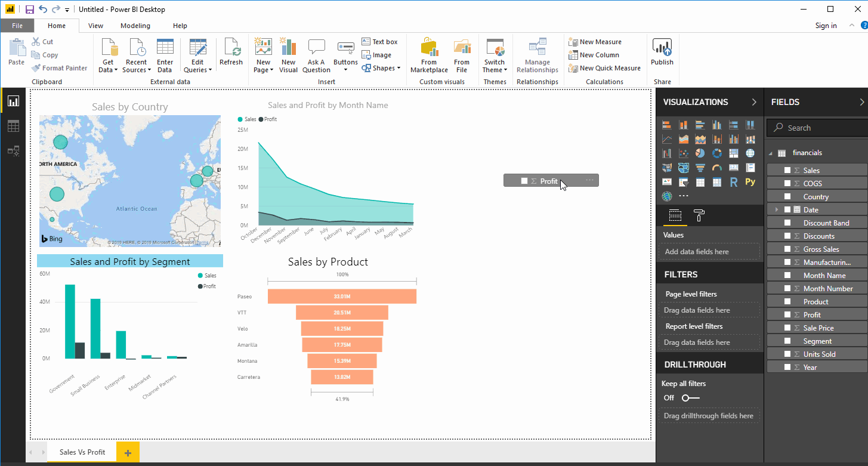Insert a KPI visualization
The image size is (868, 466).
pos(667,182)
